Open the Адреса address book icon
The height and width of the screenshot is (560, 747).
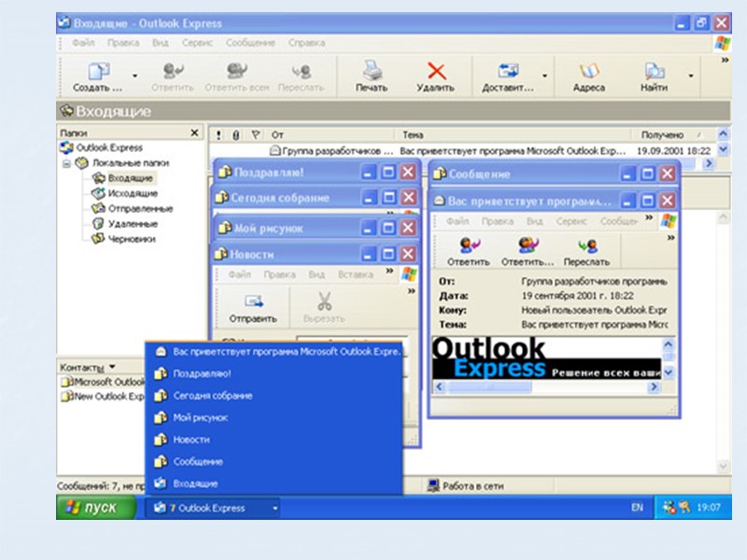pyautogui.click(x=589, y=77)
